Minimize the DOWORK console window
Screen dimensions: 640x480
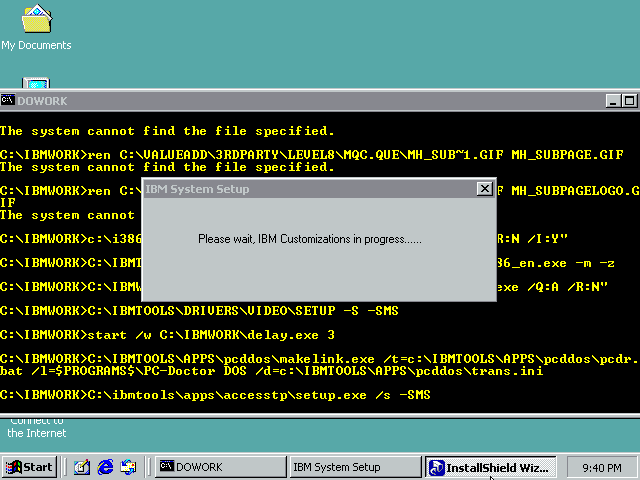(613, 101)
